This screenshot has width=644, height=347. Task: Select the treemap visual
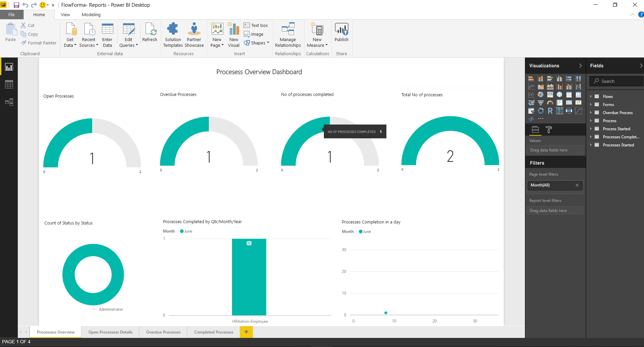tap(550, 95)
